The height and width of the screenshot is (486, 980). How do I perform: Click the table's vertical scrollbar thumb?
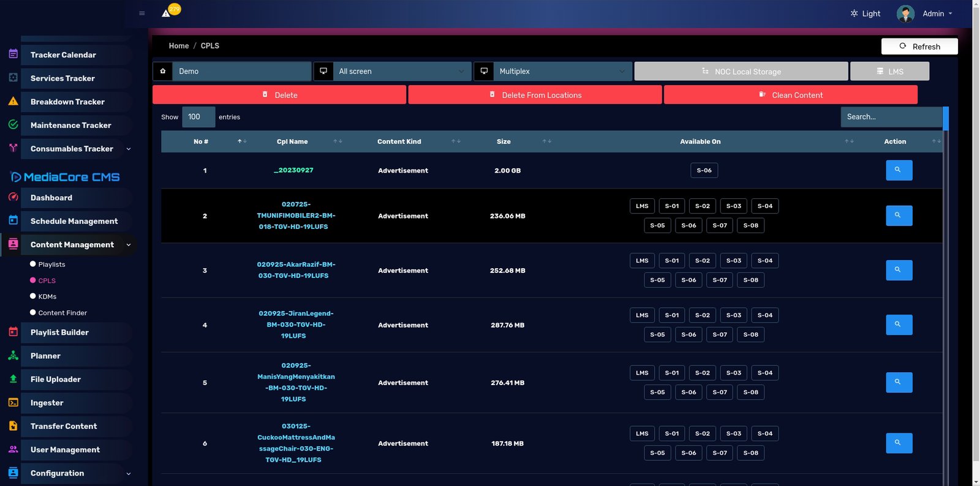945,119
